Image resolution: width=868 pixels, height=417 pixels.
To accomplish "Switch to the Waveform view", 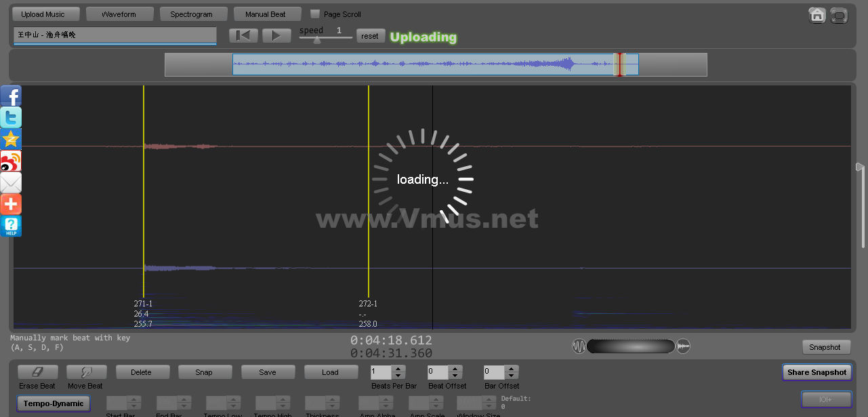I will click(119, 14).
